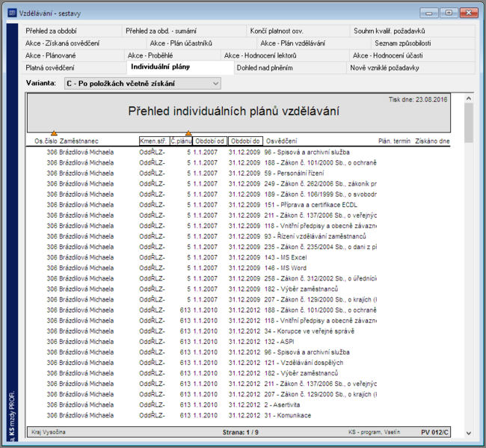486x448 pixels.
Task: Click the Období od column header
Action: (209, 141)
